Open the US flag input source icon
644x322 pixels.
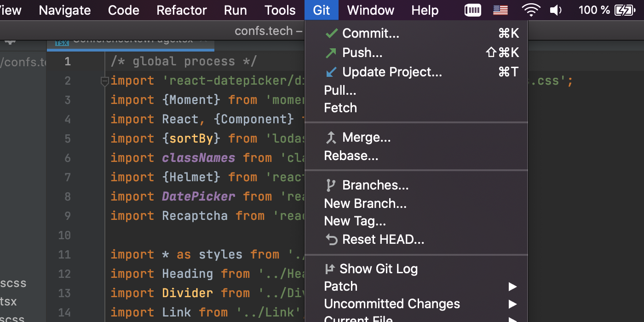(x=500, y=10)
